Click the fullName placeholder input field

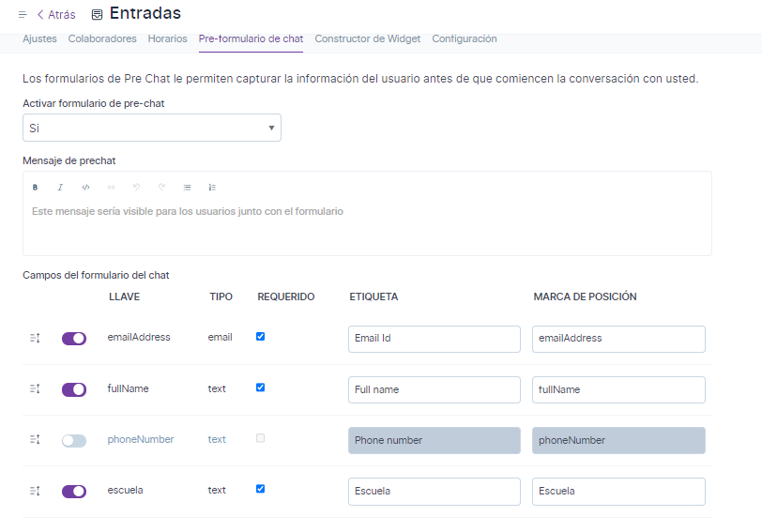click(618, 389)
